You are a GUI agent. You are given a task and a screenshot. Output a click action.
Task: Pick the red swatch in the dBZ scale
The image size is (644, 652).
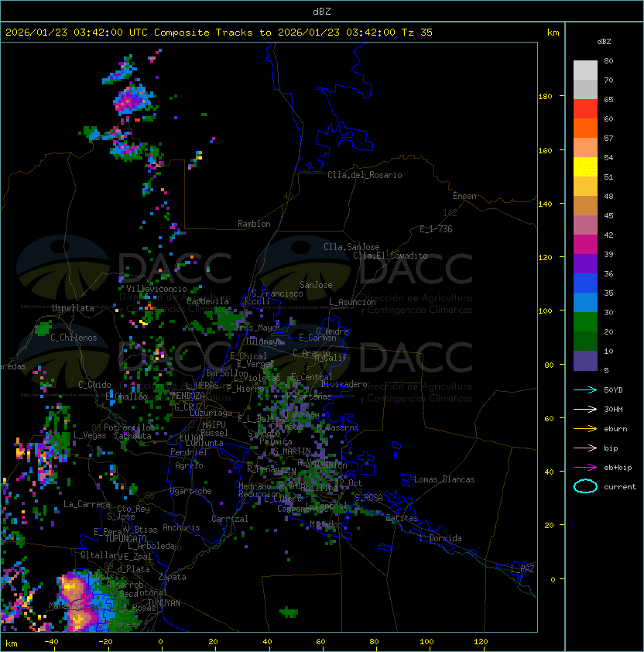click(x=585, y=109)
